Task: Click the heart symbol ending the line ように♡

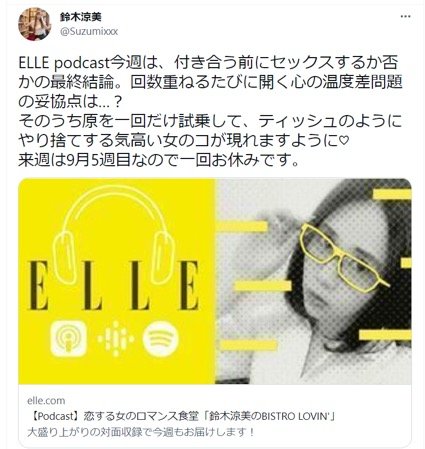Action: [x=344, y=141]
